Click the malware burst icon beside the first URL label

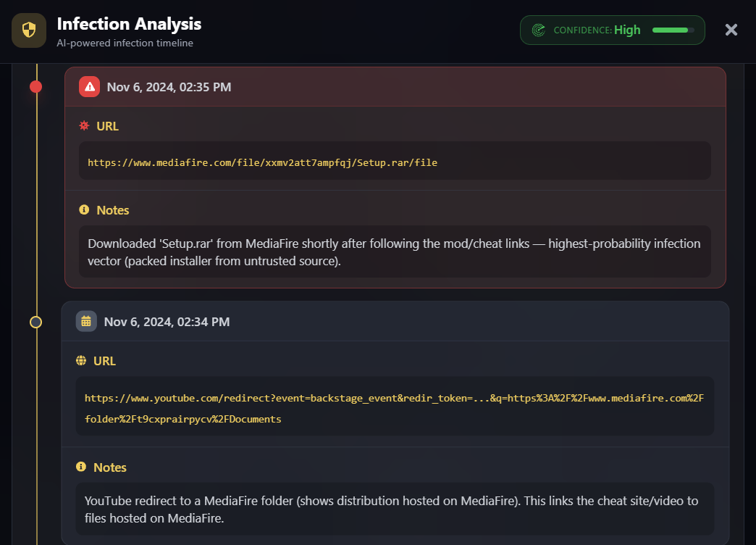pos(84,125)
